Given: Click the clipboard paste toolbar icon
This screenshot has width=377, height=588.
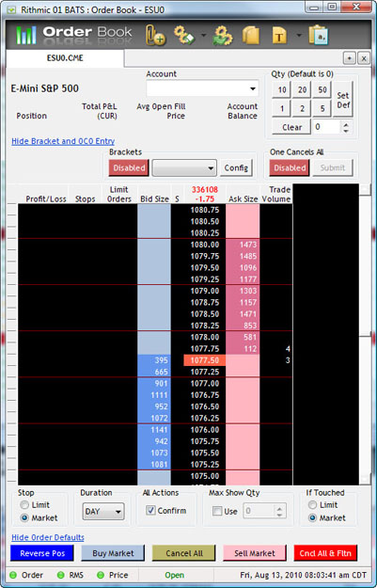Looking at the screenshot, I should coord(319,35).
